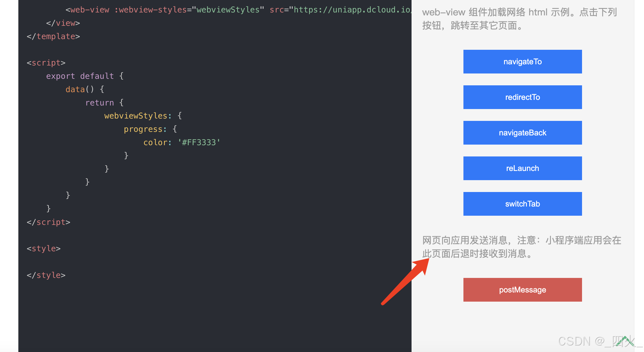Click the opening style tag
This screenshot has width=644, height=352.
(43, 248)
